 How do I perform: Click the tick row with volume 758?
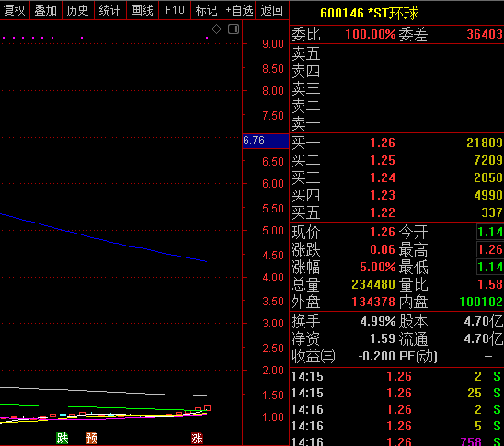coord(396,441)
